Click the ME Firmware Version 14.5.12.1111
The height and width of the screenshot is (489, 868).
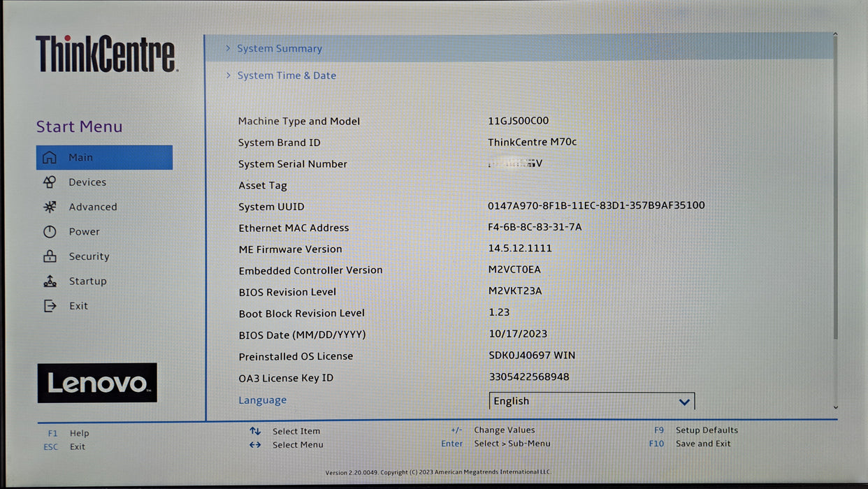[x=520, y=248]
